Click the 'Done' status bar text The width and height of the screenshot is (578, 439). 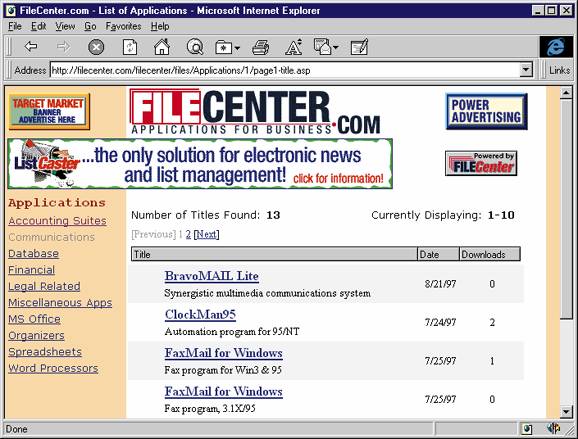point(17,429)
